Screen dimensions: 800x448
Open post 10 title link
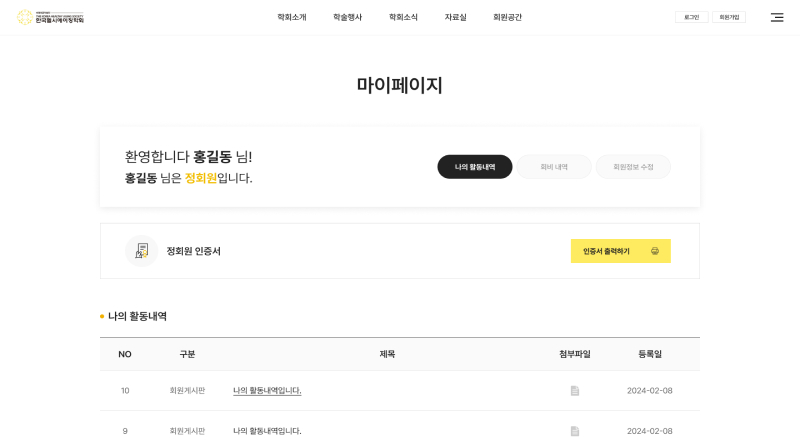click(x=267, y=391)
